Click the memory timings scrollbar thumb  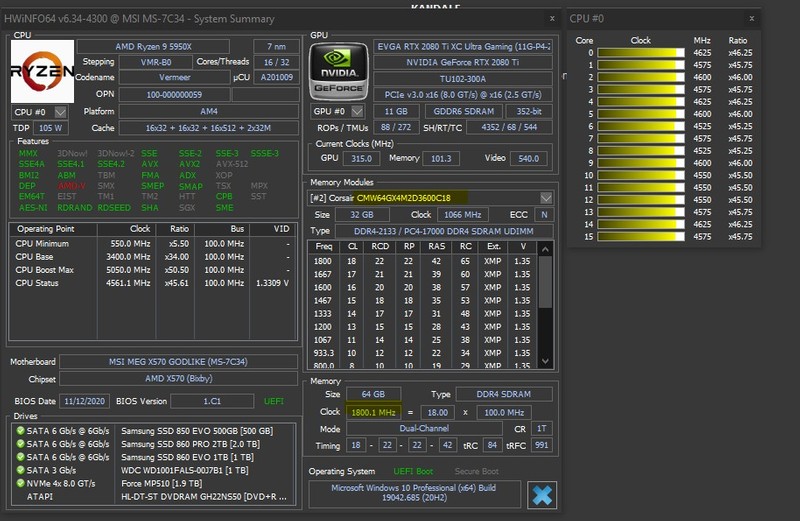545,282
